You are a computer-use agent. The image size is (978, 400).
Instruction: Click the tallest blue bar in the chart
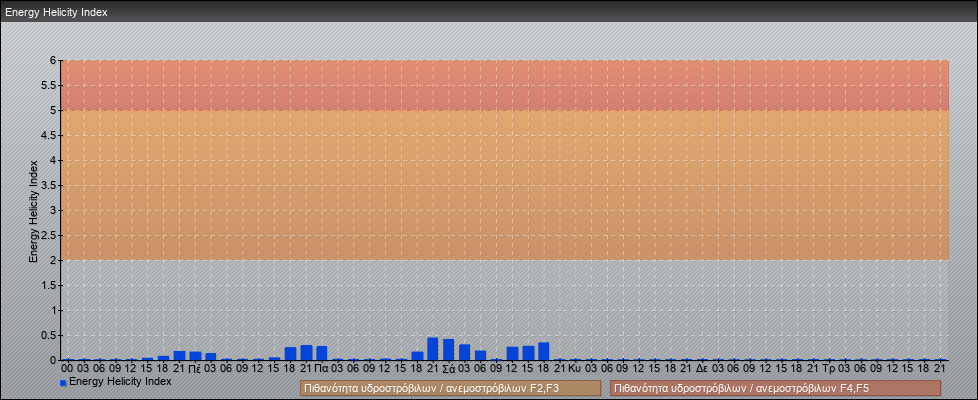click(432, 349)
